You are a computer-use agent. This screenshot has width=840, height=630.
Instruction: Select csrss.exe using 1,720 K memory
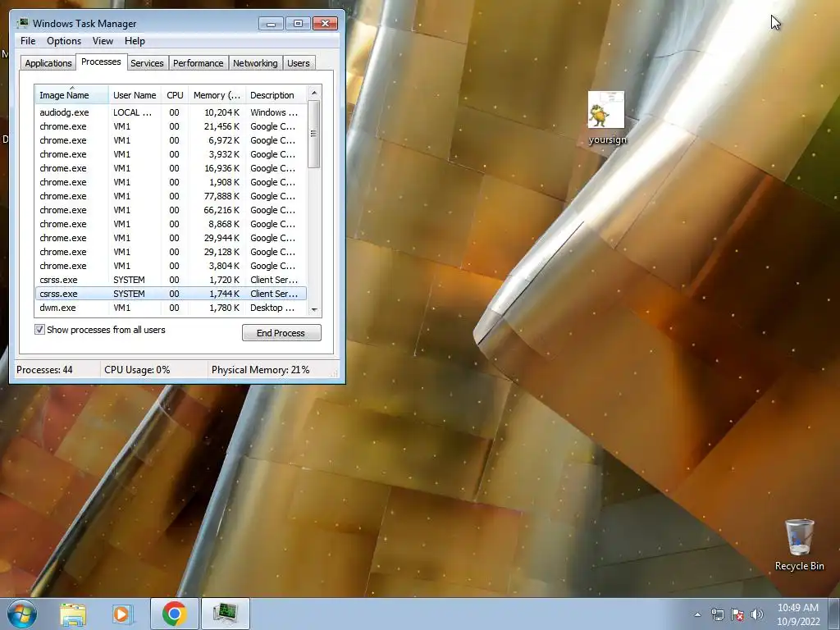(171, 280)
